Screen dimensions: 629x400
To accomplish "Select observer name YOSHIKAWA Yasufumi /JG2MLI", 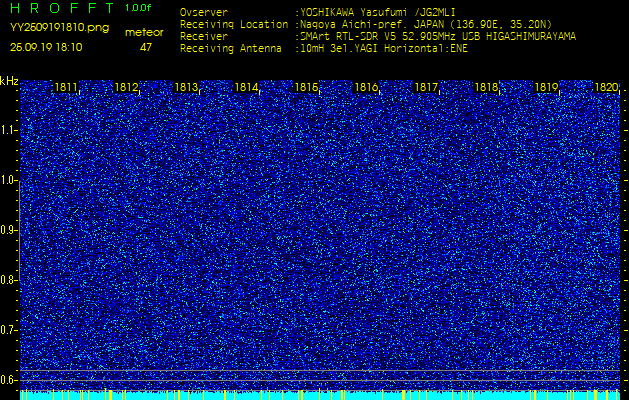I will (377, 12).
